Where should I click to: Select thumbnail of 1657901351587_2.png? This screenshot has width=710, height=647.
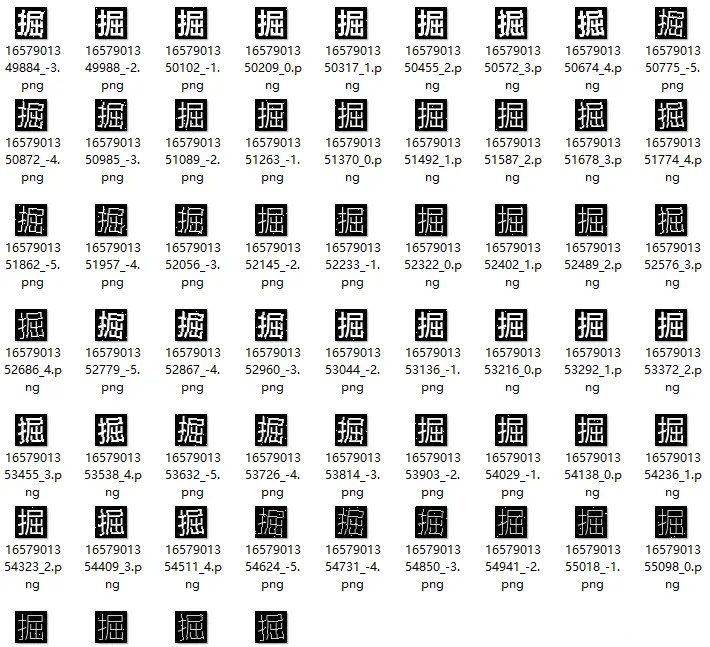[x=511, y=115]
